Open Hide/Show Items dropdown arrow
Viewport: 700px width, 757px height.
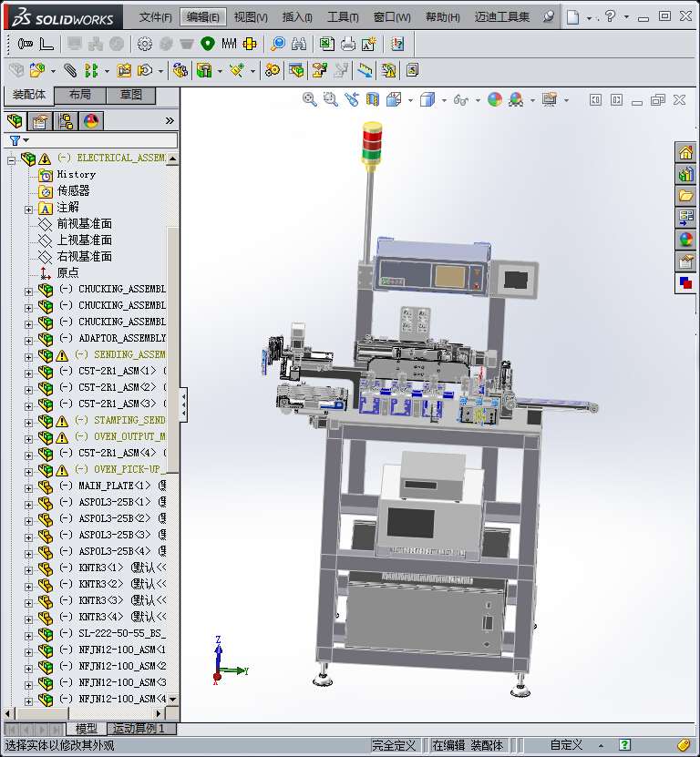pyautogui.click(x=478, y=100)
